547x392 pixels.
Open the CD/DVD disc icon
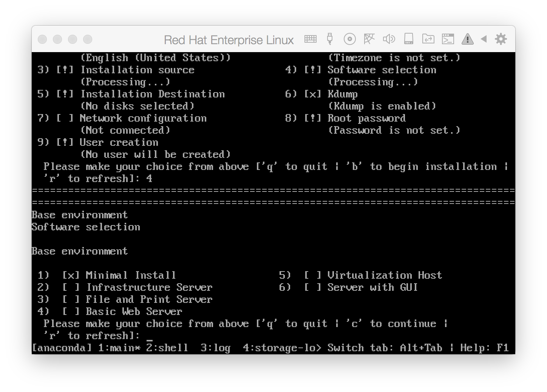tap(350, 39)
